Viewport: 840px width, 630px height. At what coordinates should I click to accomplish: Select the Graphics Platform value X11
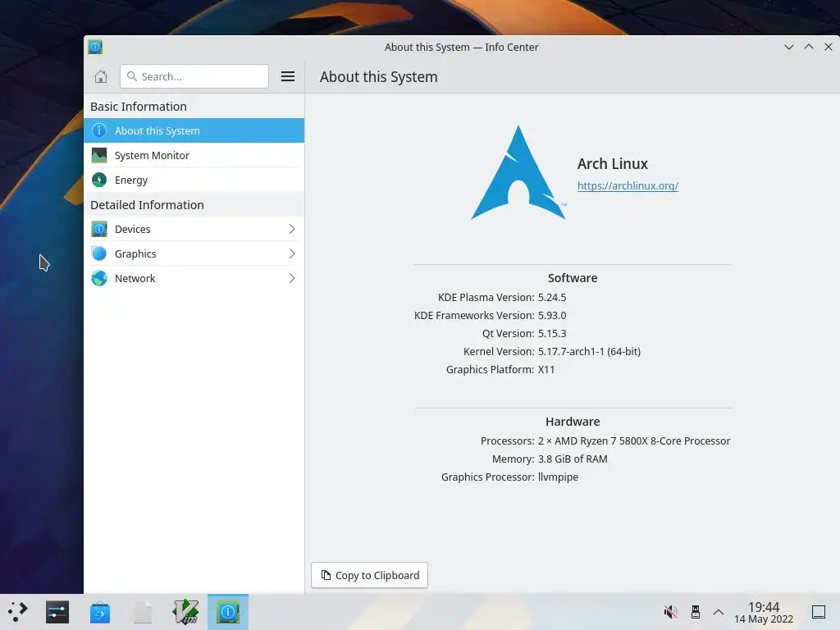(546, 370)
